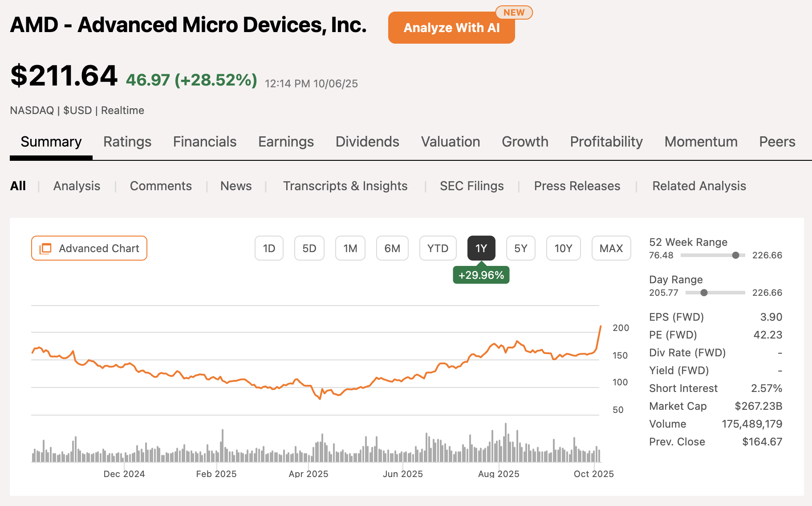Click the 52 Week Range slider handle
This screenshot has height=506, width=812.
(736, 255)
